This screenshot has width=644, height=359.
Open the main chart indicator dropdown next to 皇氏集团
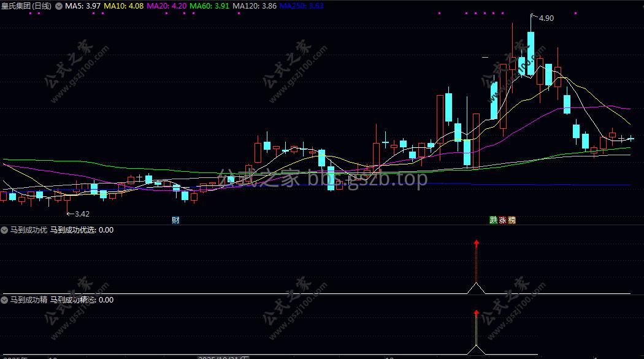click(59, 6)
